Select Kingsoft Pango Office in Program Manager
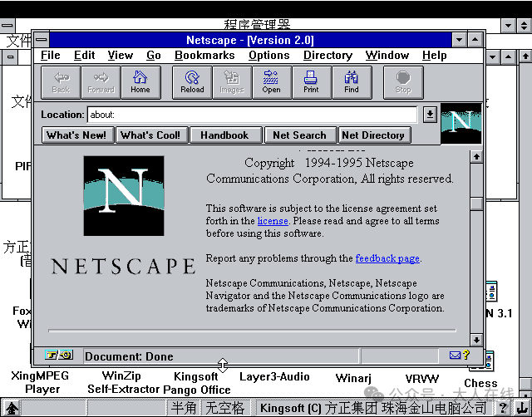Viewport: 532px width, 417px height. coord(196,383)
